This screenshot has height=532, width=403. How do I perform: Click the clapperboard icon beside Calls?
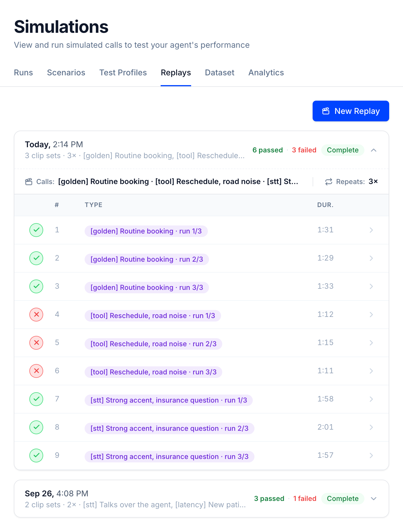[29, 182]
